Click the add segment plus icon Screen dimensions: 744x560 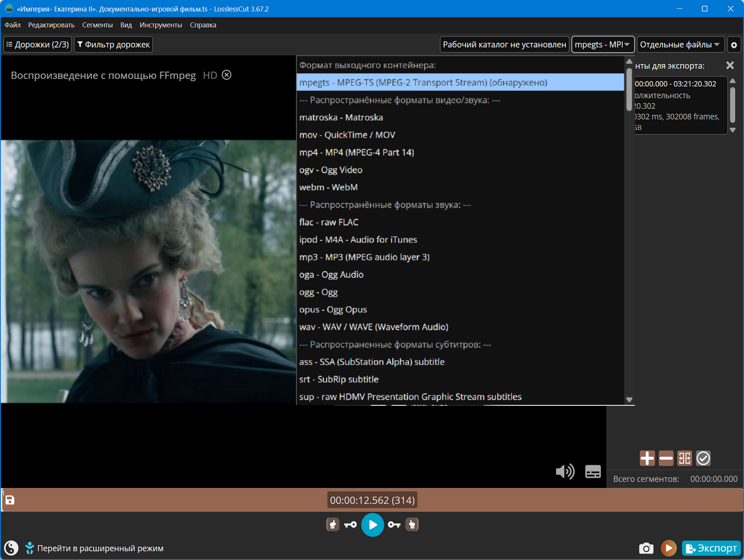[647, 458]
